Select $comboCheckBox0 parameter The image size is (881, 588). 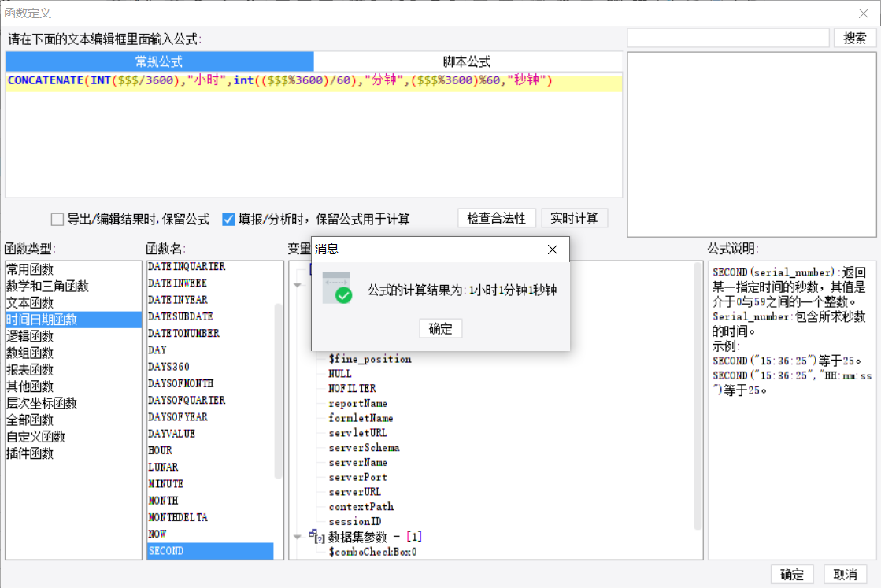pyautogui.click(x=373, y=552)
